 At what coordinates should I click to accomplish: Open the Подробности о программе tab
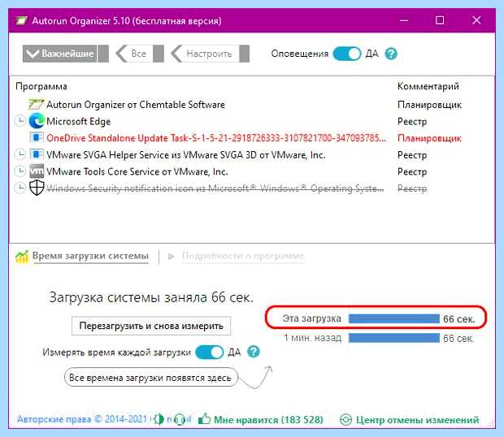[243, 256]
